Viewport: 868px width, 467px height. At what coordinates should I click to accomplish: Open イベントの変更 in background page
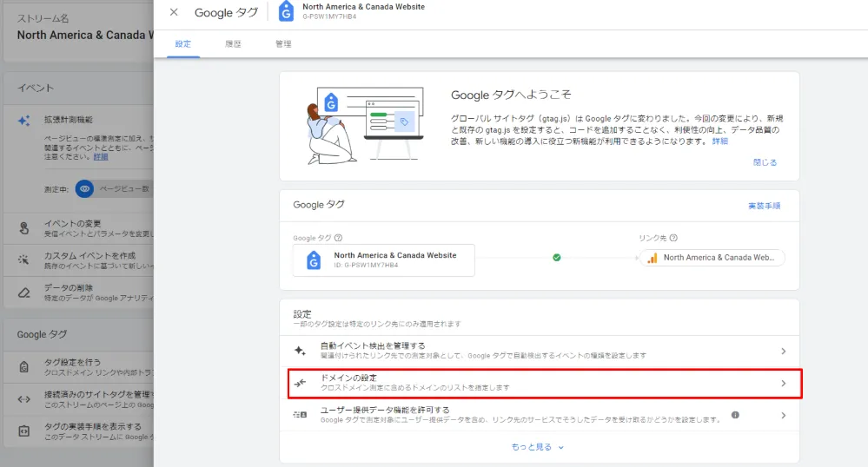coord(78,228)
